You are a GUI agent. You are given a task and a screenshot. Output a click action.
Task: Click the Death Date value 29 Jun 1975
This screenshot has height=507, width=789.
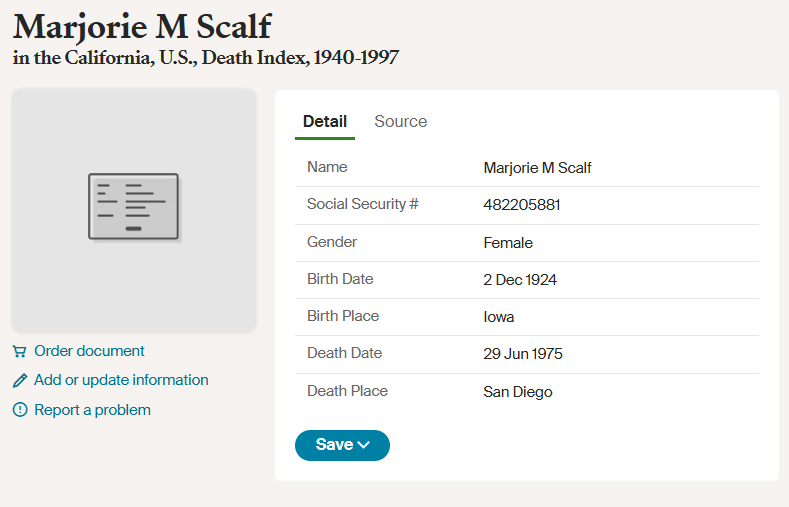[x=523, y=354]
